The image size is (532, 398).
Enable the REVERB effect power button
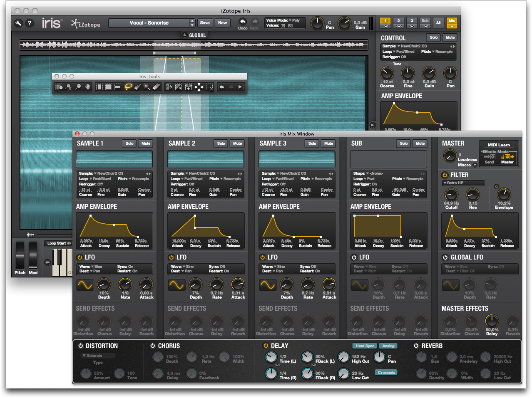pyautogui.click(x=416, y=346)
